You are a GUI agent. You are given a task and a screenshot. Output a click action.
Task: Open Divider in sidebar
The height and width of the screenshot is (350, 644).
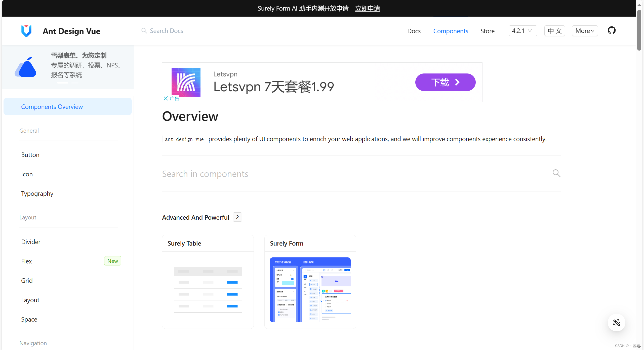tap(31, 242)
